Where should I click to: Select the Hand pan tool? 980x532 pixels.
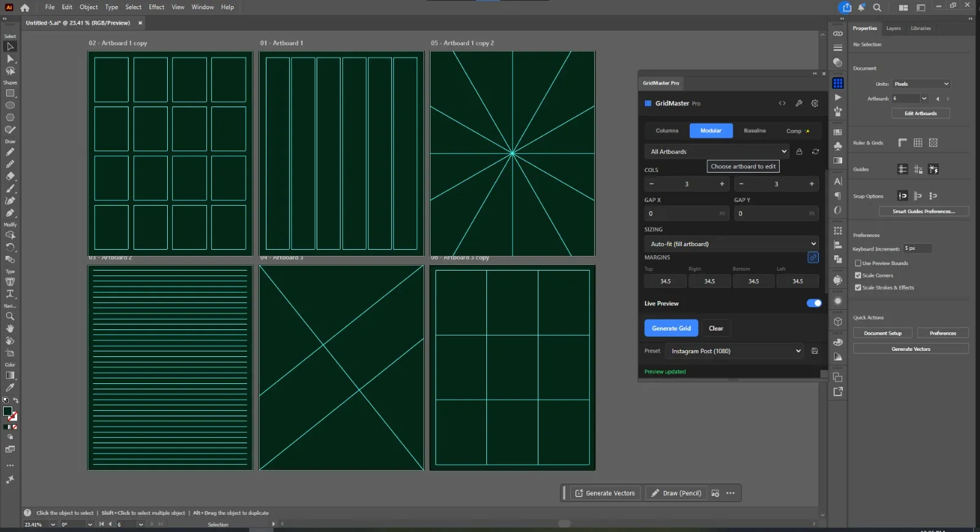pos(10,329)
